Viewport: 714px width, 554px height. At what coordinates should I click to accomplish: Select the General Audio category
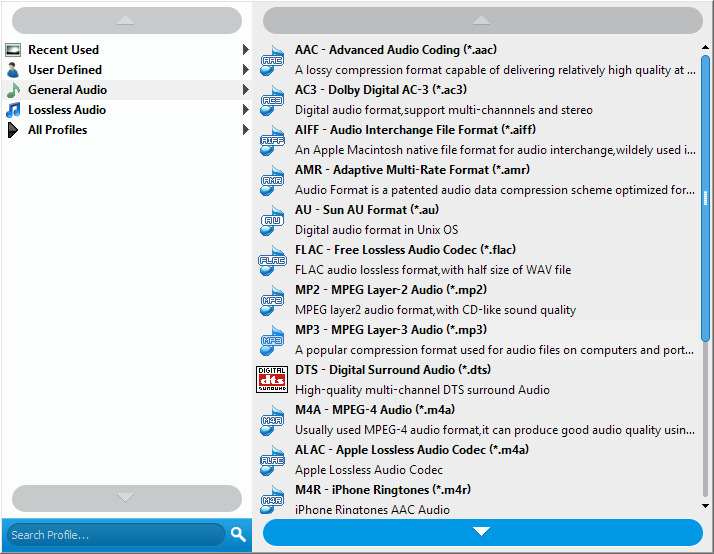pyautogui.click(x=127, y=90)
